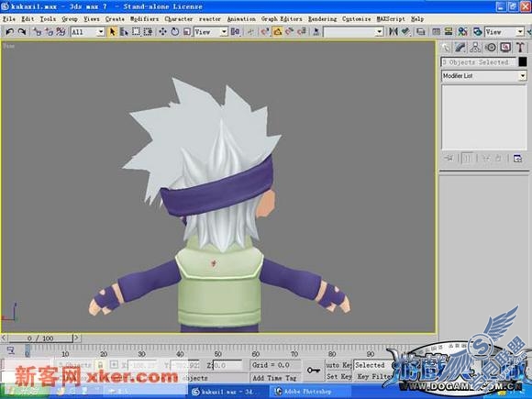The image size is (532, 399).
Task: Click the Configure Modifier Sets icon
Action: [x=517, y=159]
